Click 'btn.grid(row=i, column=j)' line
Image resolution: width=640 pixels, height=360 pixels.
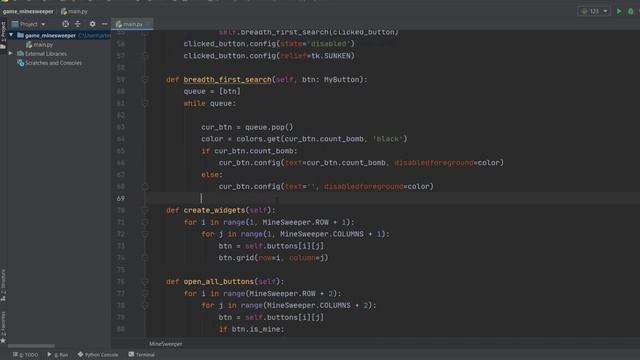click(273, 258)
